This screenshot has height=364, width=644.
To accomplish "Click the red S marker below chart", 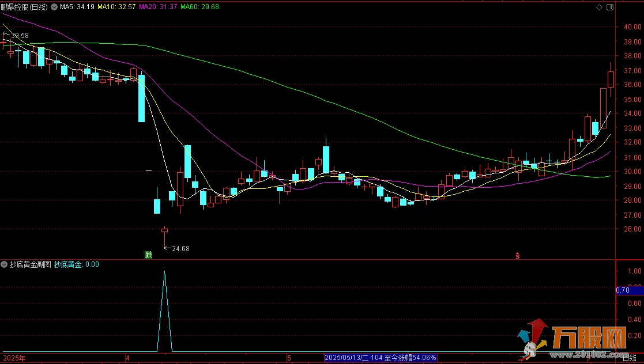I will coord(518,256).
